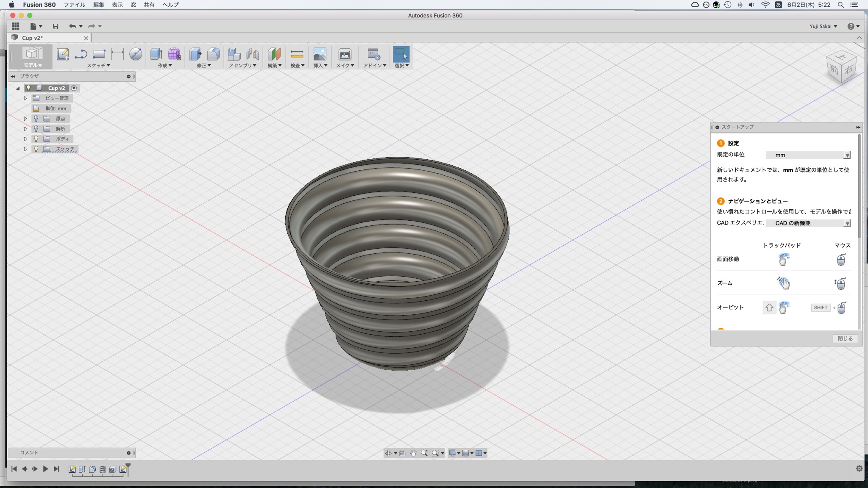Click the ViewCube 前 face
This screenshot has height=488, width=868.
click(834, 69)
